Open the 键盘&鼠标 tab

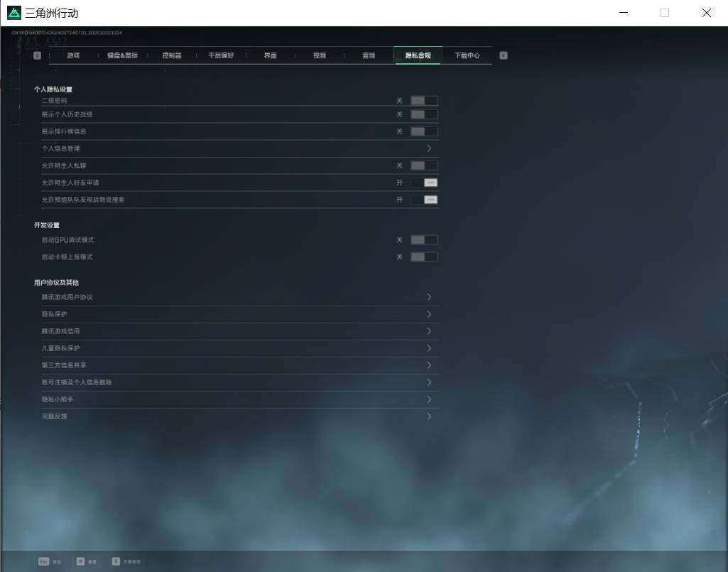[123, 55]
